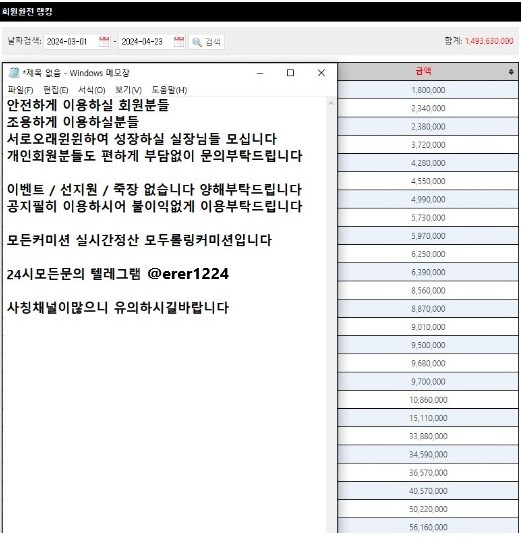Viewport: 522px width, 540px height.
Task: Open the 파일(F) menu in Notepad
Action: tap(20, 90)
